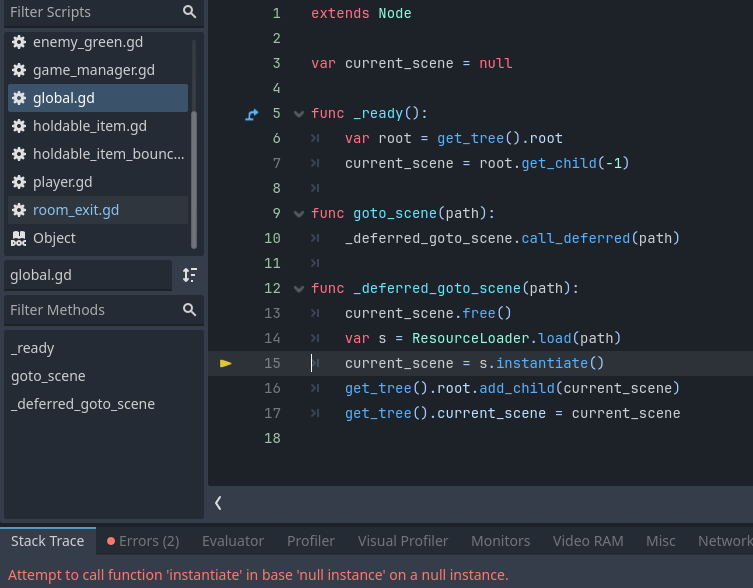This screenshot has width=753, height=588.
Task: Open room_exit.gd script
Action: pos(98,210)
